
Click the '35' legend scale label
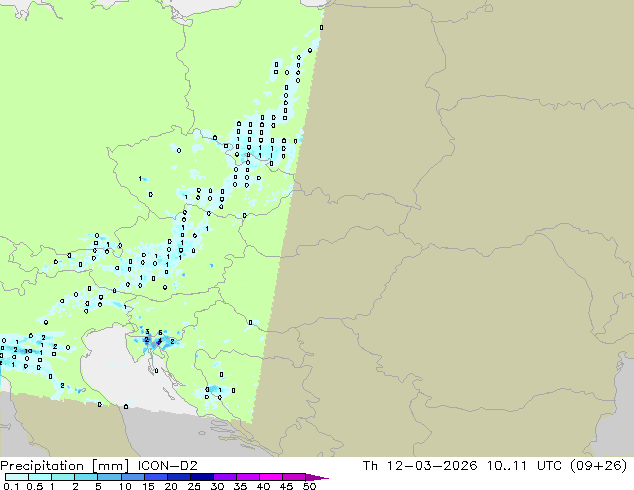click(240, 486)
